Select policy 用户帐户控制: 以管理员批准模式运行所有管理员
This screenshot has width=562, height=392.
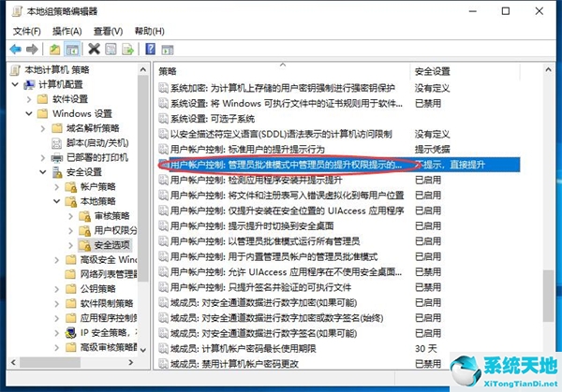[265, 241]
